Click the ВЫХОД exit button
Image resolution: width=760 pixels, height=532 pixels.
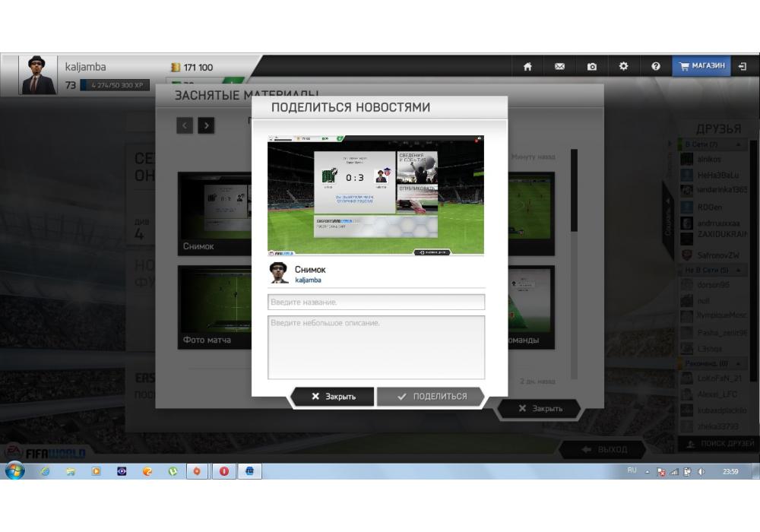coord(603,450)
